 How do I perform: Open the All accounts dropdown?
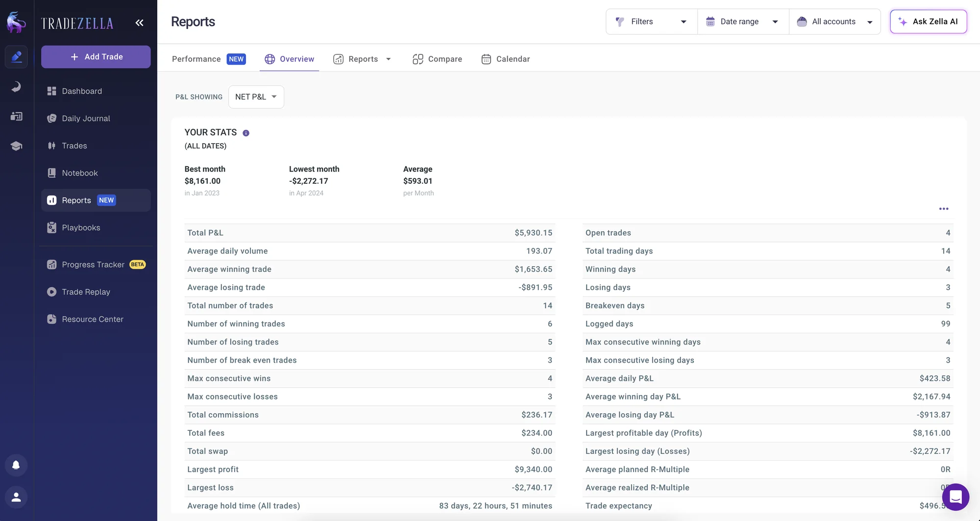click(835, 22)
